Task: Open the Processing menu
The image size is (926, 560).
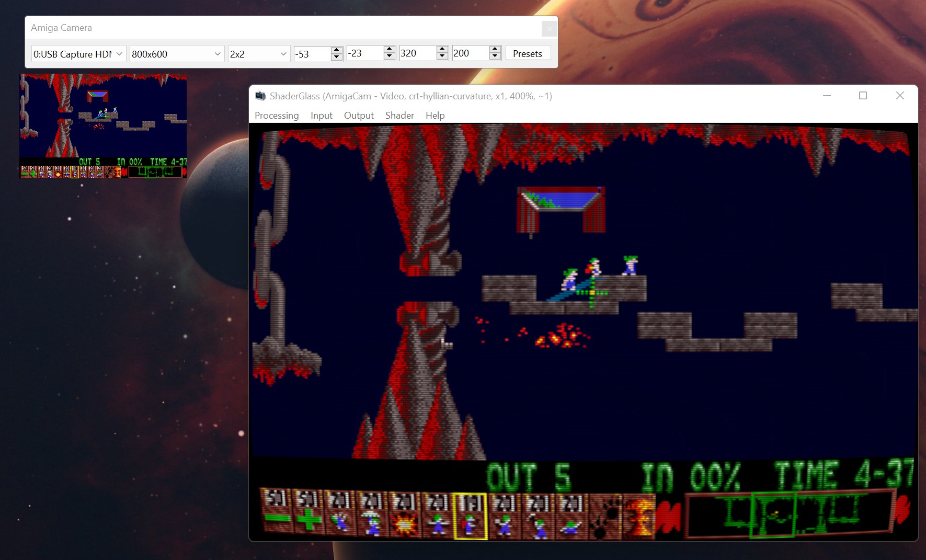Action: pos(277,116)
